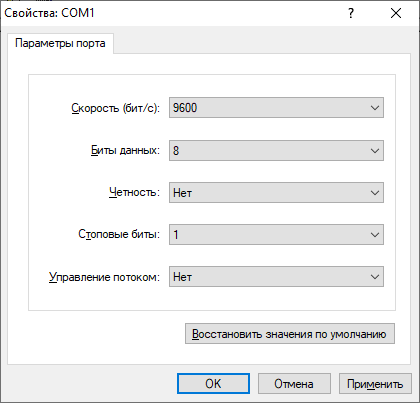Screen dimensions: 420x403
Task: Expand the Биты данных dropdown arrow
Action: (x=375, y=151)
